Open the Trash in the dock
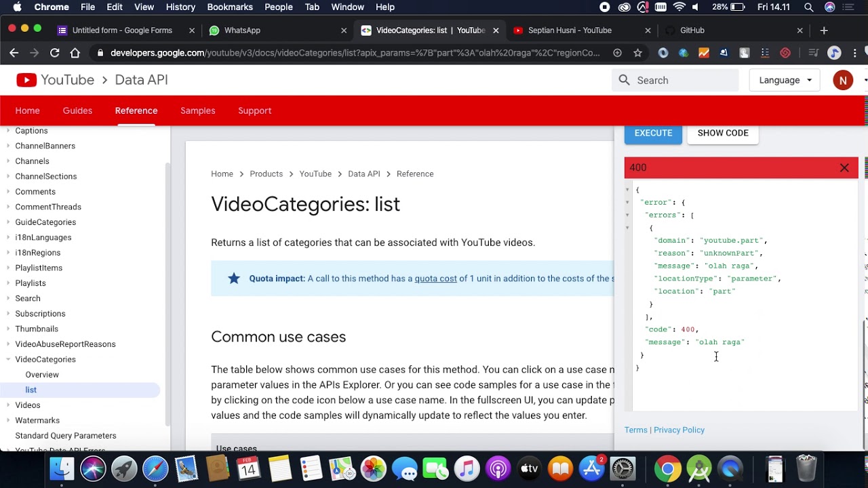 (x=806, y=468)
